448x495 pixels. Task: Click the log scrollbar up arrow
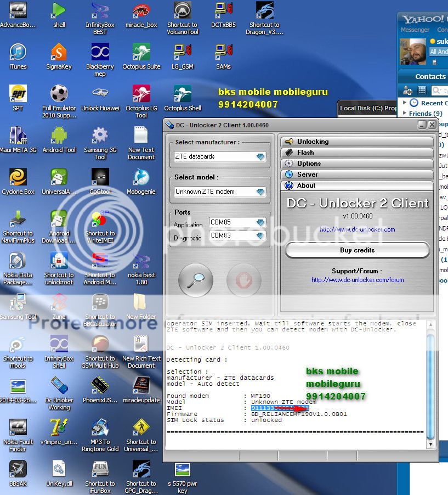coord(430,324)
